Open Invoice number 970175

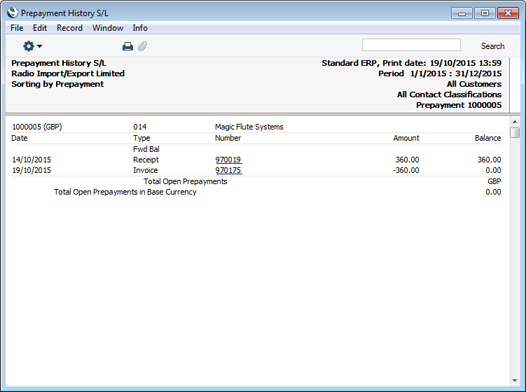tap(228, 170)
